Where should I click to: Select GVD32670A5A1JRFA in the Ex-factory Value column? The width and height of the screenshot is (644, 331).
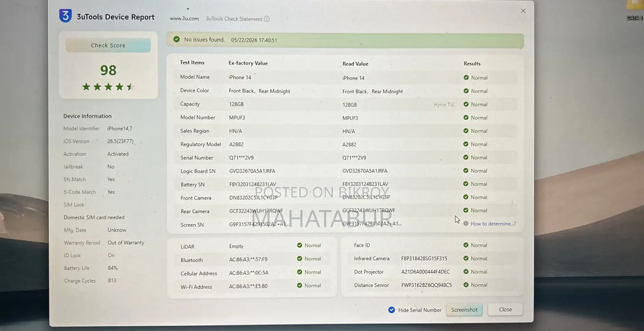[x=252, y=171]
